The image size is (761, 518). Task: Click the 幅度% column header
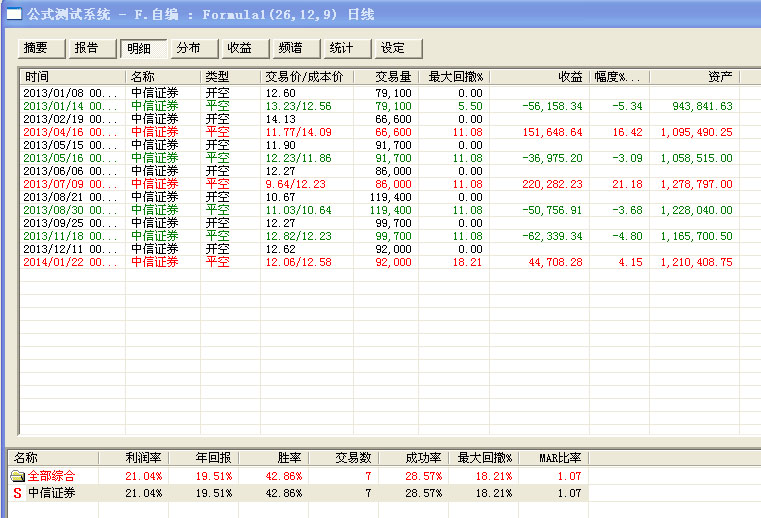tap(620, 77)
